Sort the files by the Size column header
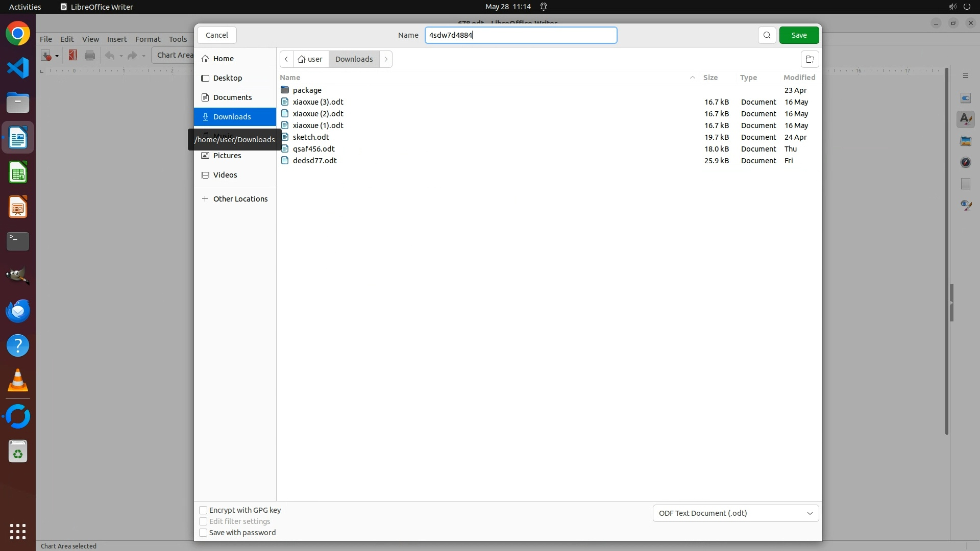 click(710, 78)
